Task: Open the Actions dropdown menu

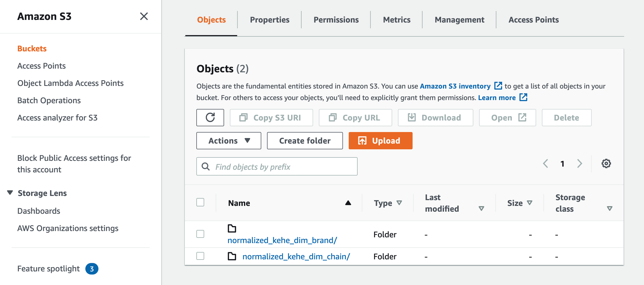Action: 229,141
